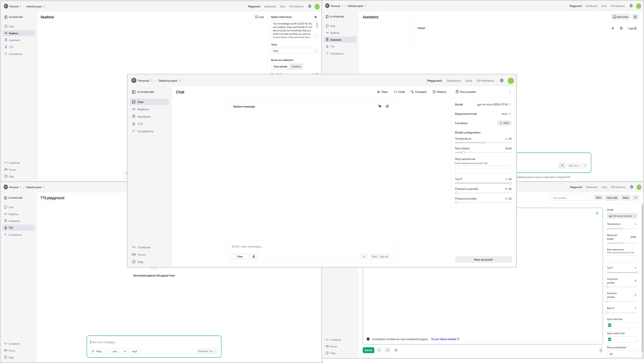The height and width of the screenshot is (363, 644).
Task: Click the database icon in the Assistants thread bar
Action: tap(621, 28)
